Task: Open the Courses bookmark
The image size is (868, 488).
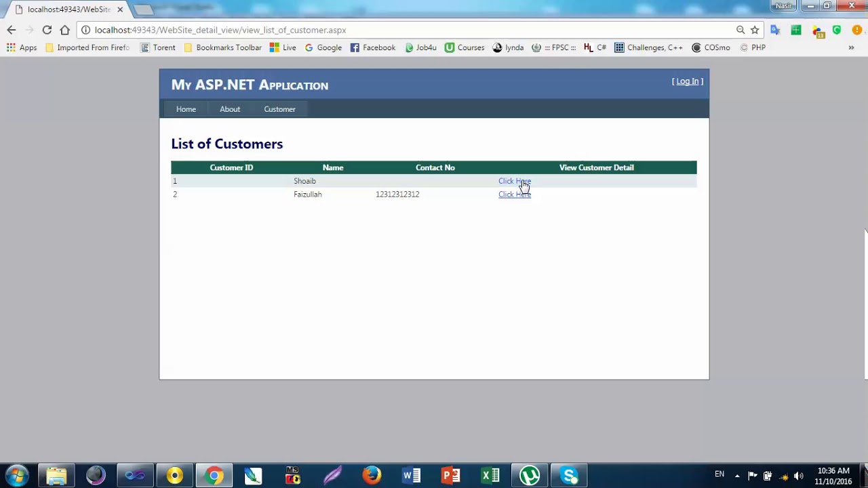Action: click(x=465, y=47)
